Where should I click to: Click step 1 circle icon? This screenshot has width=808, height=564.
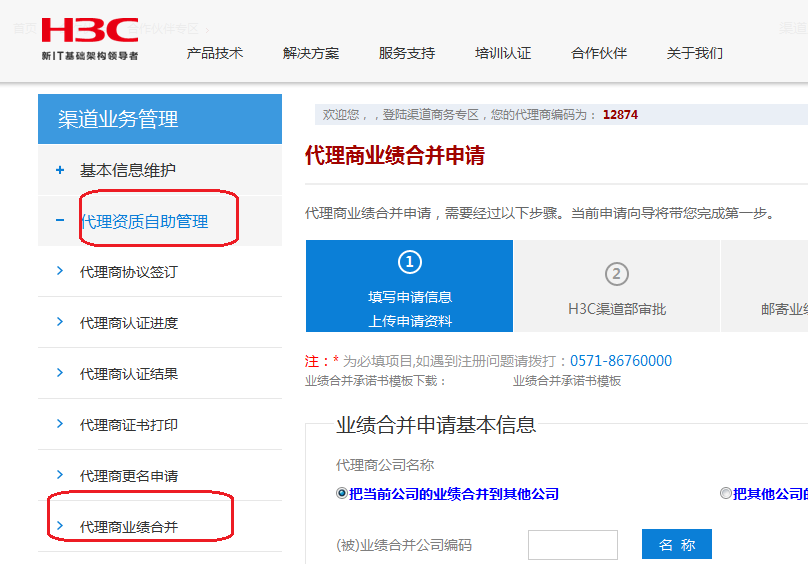point(409,263)
